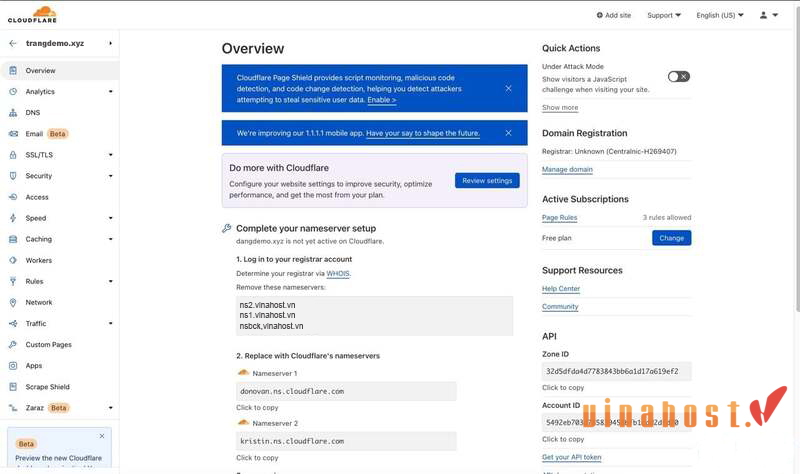
Task: Copy the kristin.ns.cloudflare.com nameserver field
Action: 346,441
